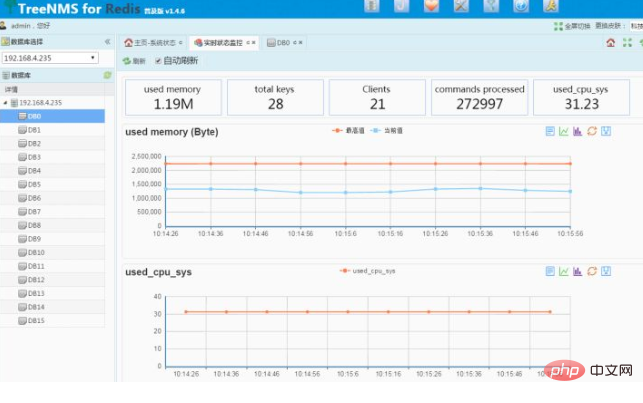
Task: Select DB7 in the database tree
Action: click(52, 212)
